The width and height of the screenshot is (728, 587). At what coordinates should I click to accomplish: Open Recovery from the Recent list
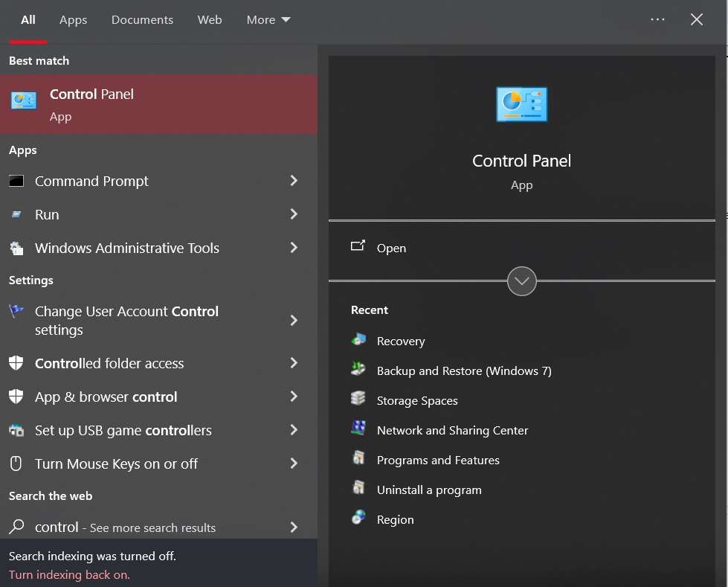click(x=401, y=341)
